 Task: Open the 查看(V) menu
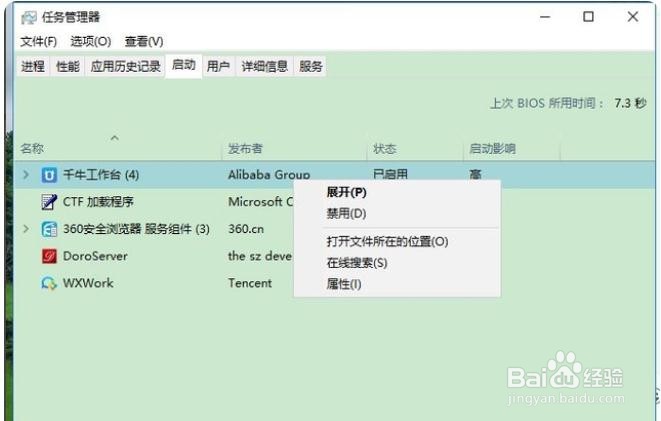coord(144,41)
